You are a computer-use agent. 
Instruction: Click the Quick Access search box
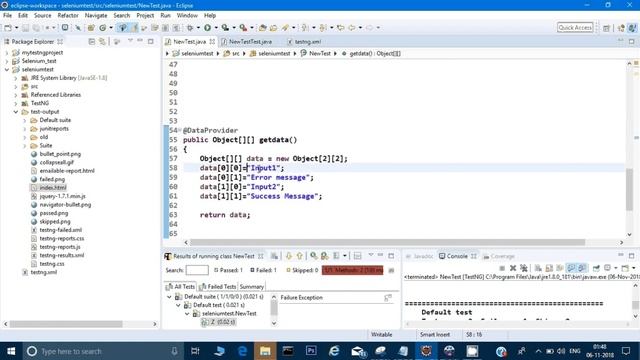pos(575,27)
